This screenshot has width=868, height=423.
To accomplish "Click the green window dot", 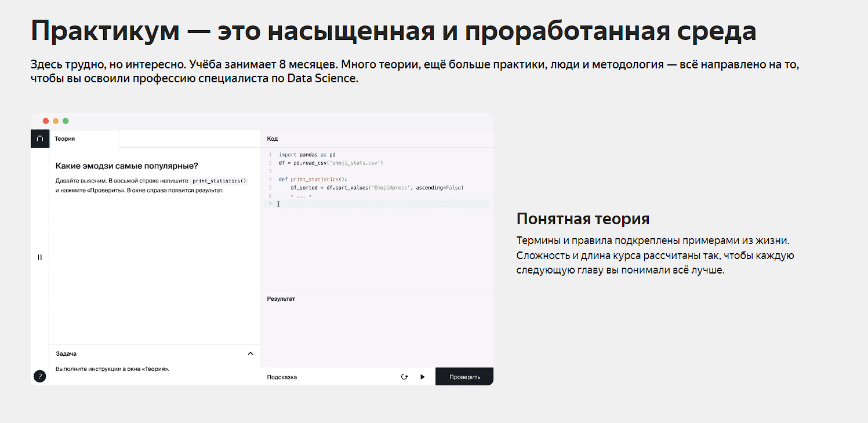I will tap(66, 121).
